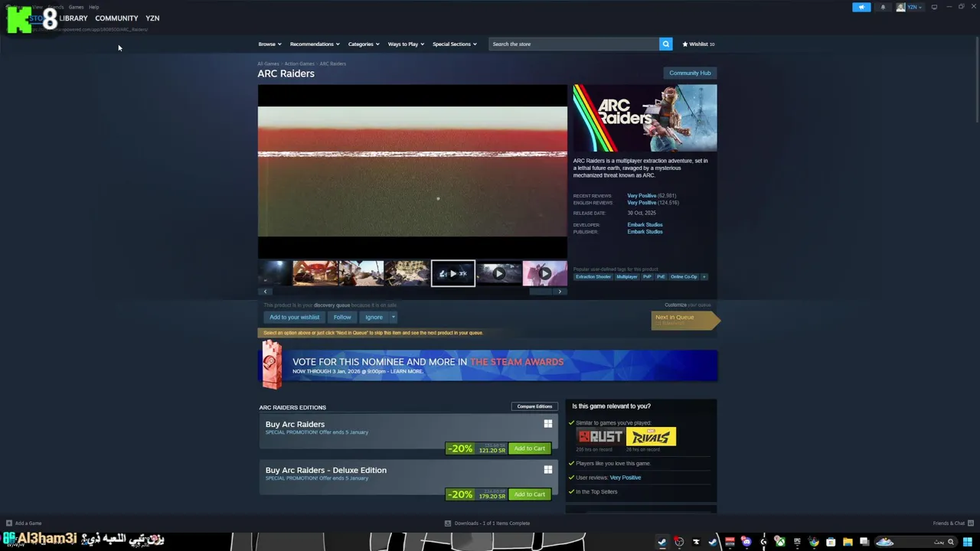Select the highlighted video thumbnail
Image resolution: width=980 pixels, height=551 pixels.
pos(452,273)
